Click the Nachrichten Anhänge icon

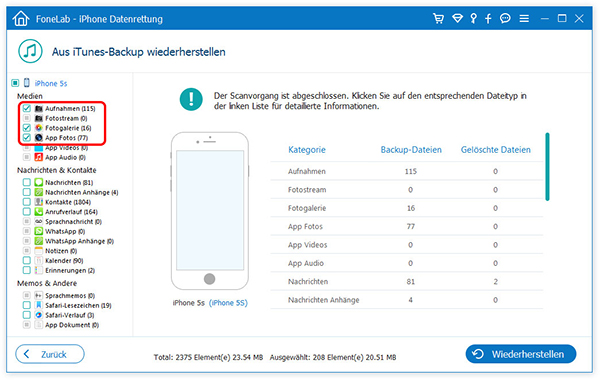click(x=39, y=192)
